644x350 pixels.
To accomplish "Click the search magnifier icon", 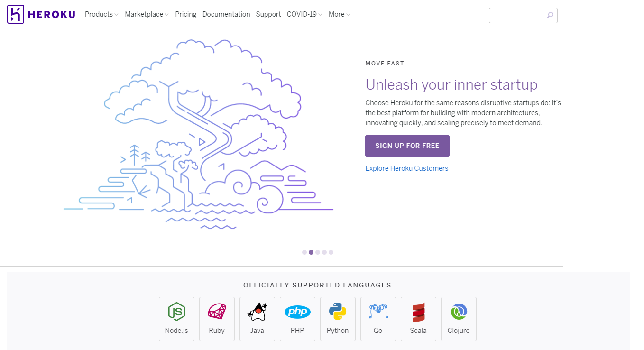I will point(550,15).
